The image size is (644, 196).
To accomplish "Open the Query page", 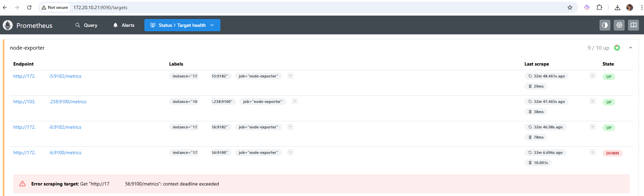I will click(x=86, y=25).
